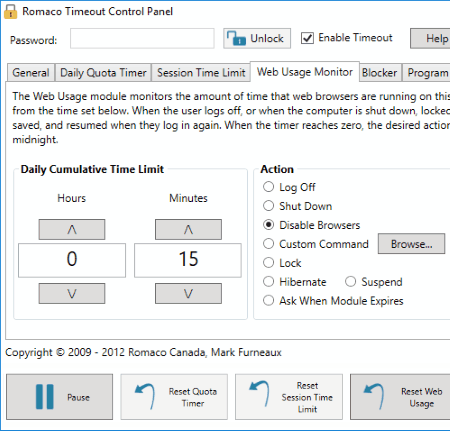Focus the Password input field
Viewport: 450px width, 431px height.
tap(142, 39)
